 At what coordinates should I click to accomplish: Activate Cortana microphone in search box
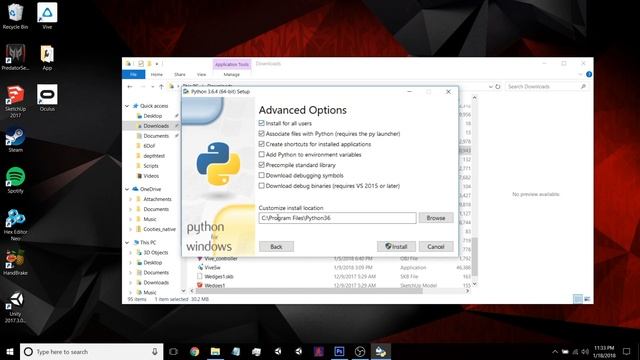(x=155, y=351)
